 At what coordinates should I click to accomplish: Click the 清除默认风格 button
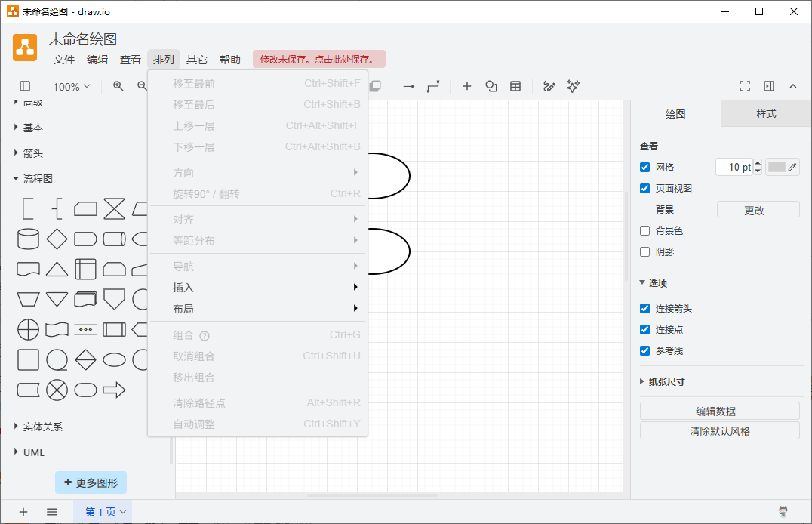coord(720,430)
